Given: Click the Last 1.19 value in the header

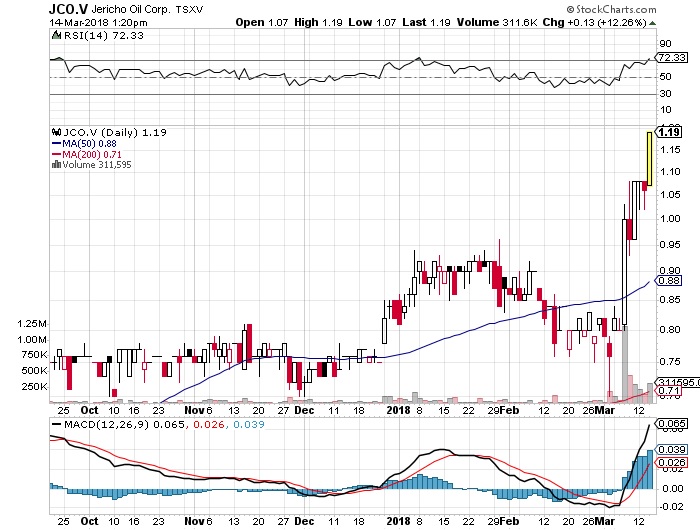Looking at the screenshot, I should (426, 22).
